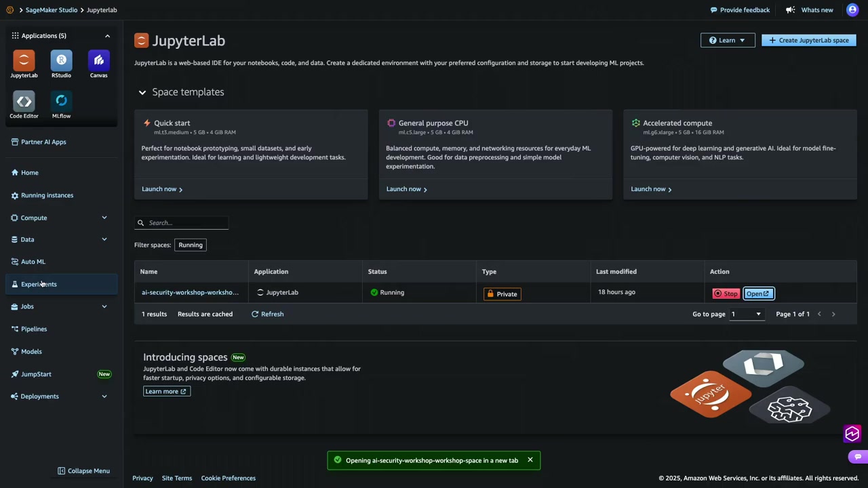Open the Go to page dropdown

coord(745,314)
